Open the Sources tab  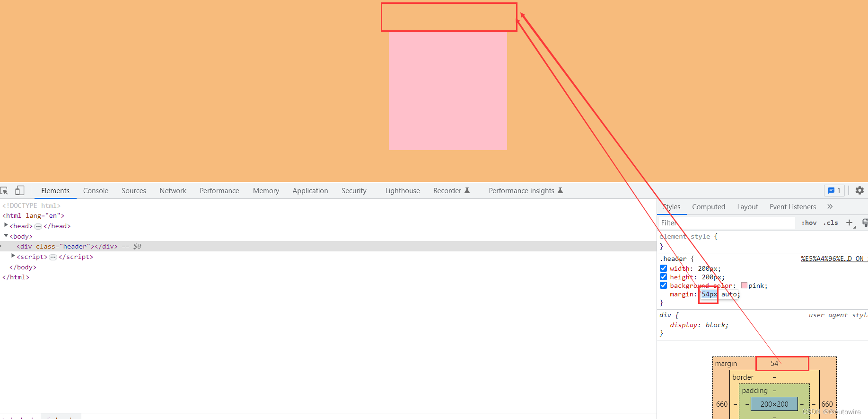[x=134, y=190]
